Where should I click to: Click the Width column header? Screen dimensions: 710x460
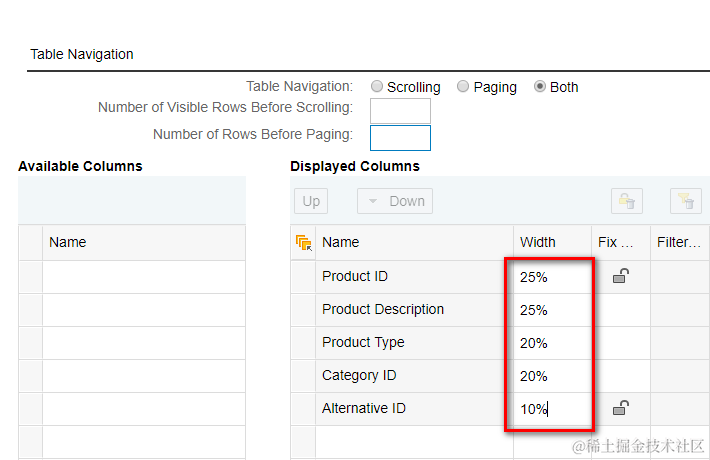(x=538, y=242)
